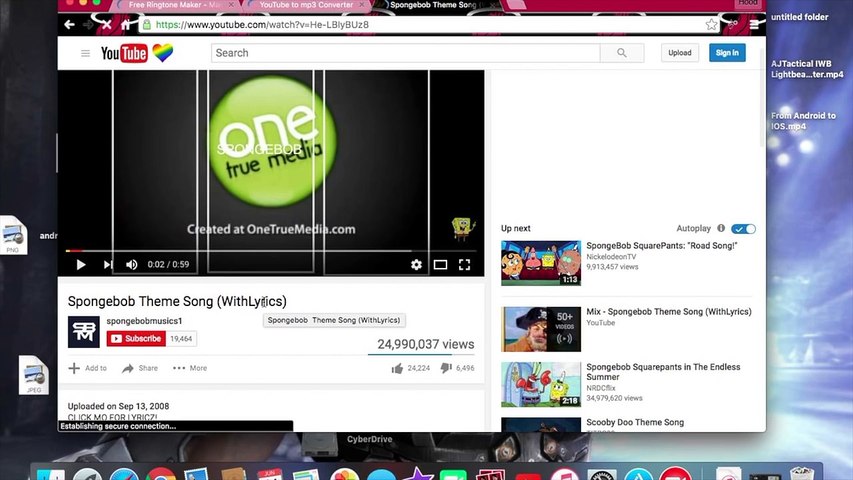Stop loading with the X button
The width and height of the screenshot is (853, 480).
(x=107, y=24)
